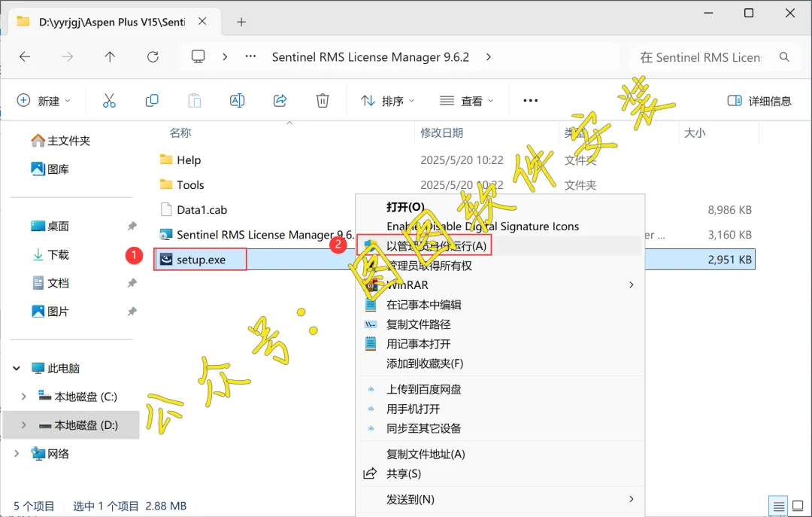Screen dimensions: 812x517
Task: Select 用手机打开
Action: coord(414,409)
